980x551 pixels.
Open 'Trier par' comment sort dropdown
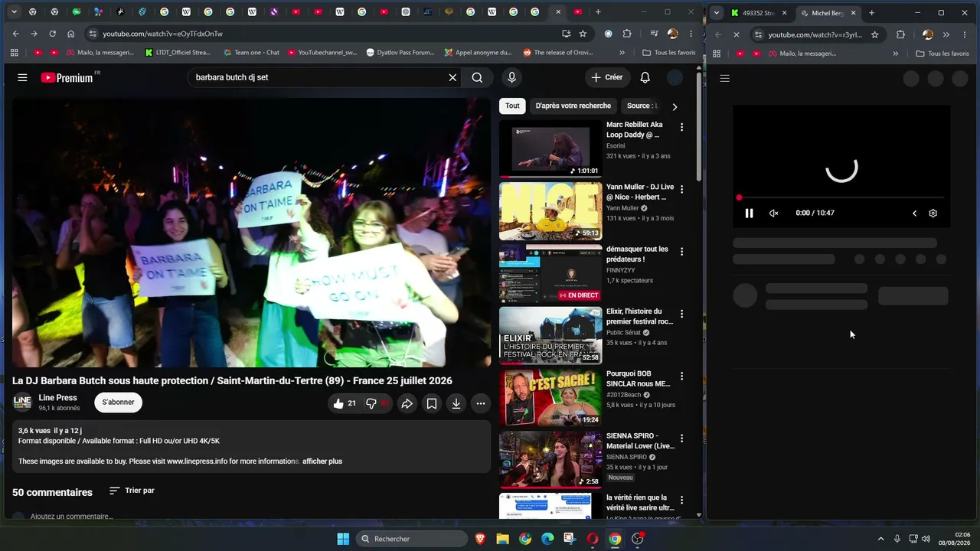132,491
